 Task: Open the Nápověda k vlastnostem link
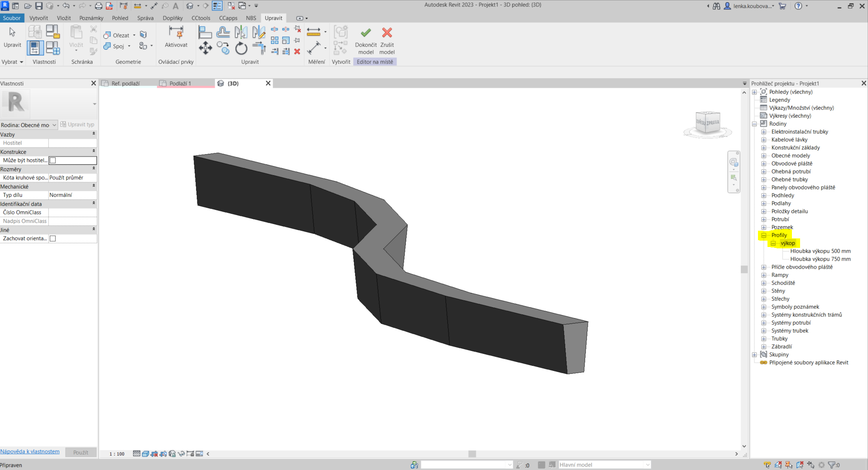coord(30,451)
